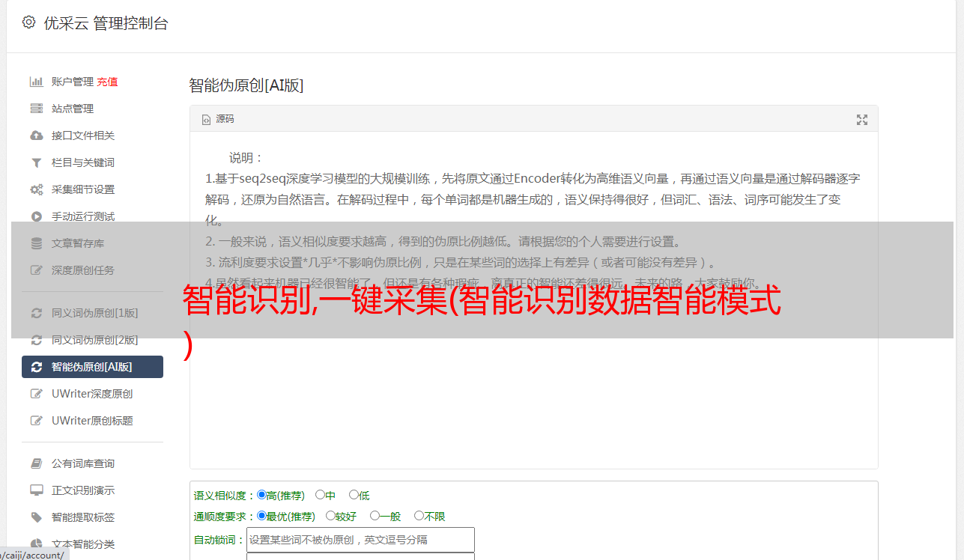
Task: Click the gears icon for 采集细节设置
Action: [x=36, y=189]
